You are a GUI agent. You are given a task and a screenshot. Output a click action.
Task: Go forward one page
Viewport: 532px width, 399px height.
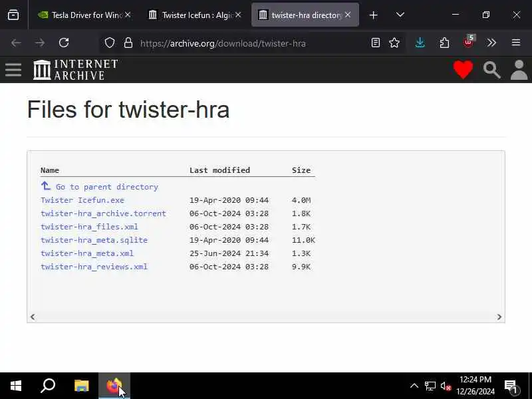click(x=40, y=43)
